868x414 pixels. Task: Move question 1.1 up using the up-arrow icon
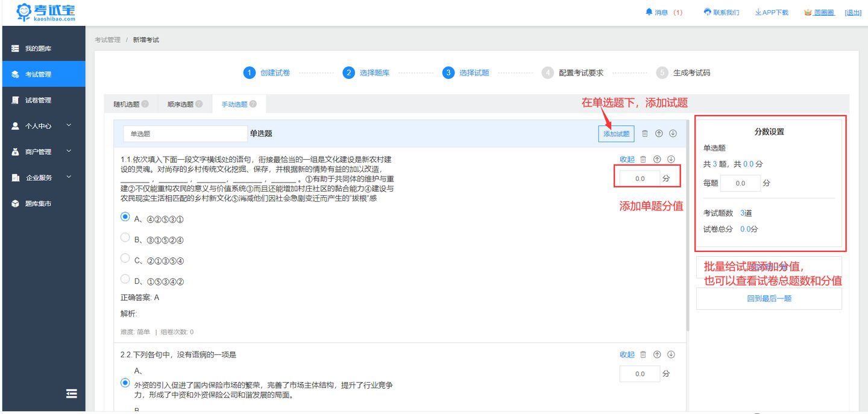658,159
